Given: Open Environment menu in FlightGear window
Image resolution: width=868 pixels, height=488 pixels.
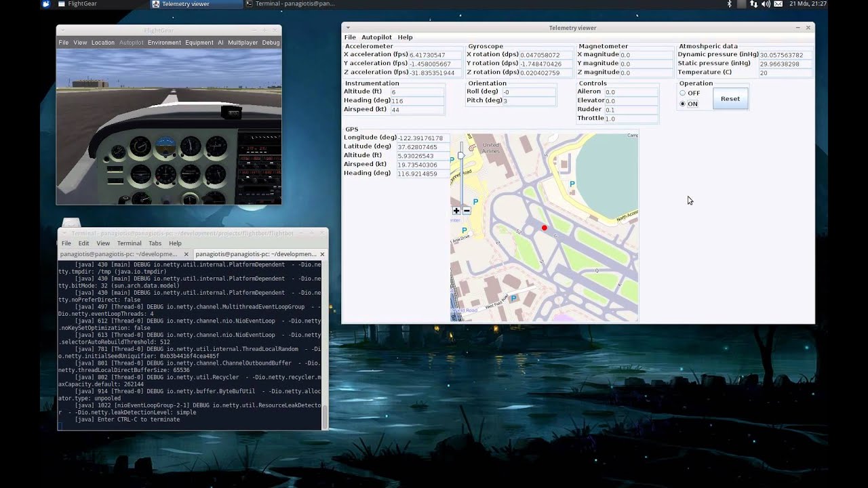Looking at the screenshot, I should [x=164, y=43].
